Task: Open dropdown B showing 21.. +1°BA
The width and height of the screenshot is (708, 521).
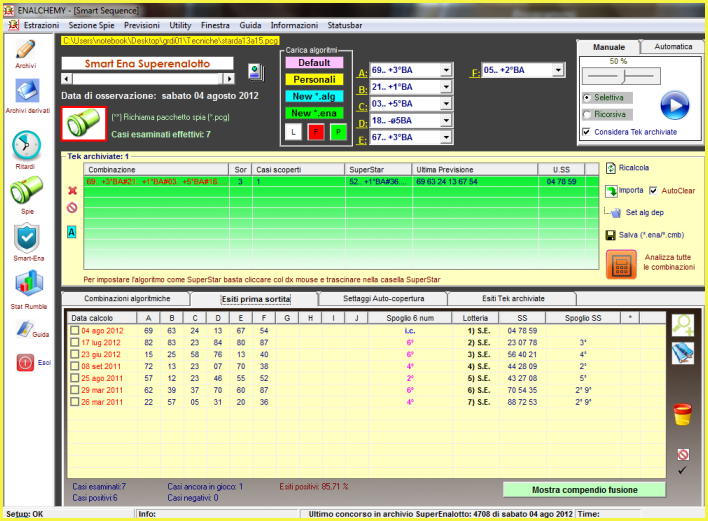Action: pyautogui.click(x=446, y=87)
